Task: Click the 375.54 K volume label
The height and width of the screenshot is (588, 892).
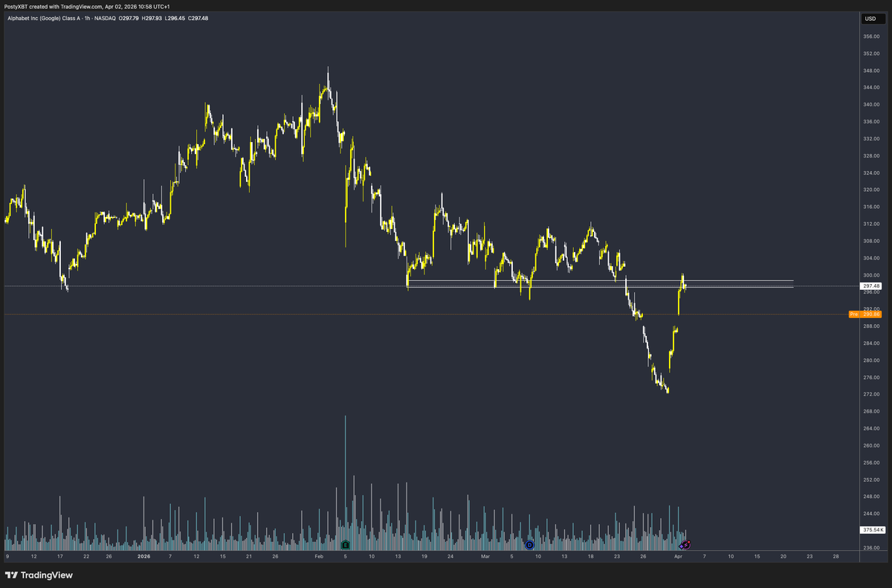Action: 871,530
